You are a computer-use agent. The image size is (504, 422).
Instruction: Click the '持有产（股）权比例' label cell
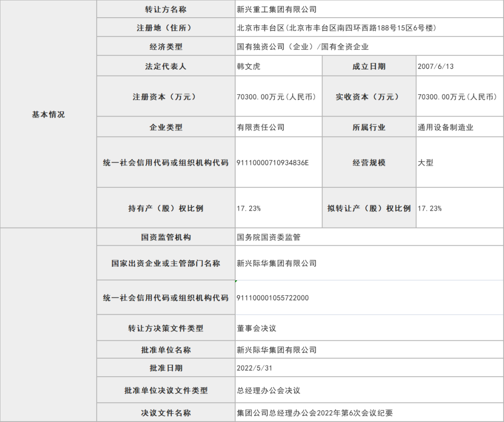click(x=166, y=208)
